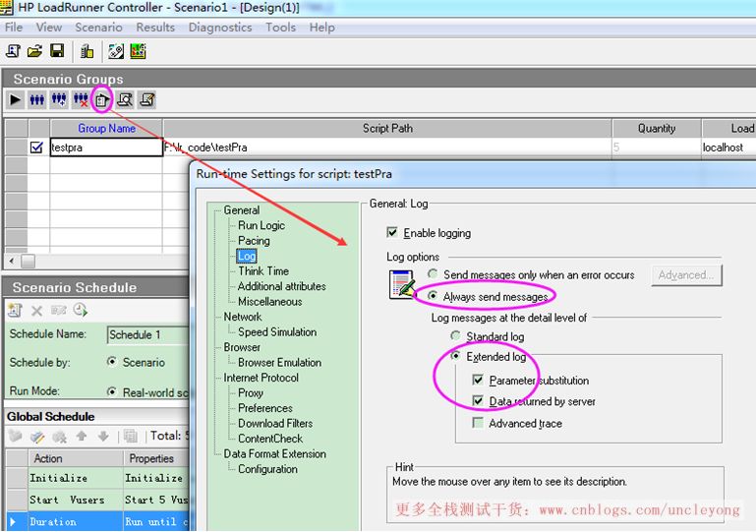Open the File menu
This screenshot has height=532, width=756.
(14, 27)
